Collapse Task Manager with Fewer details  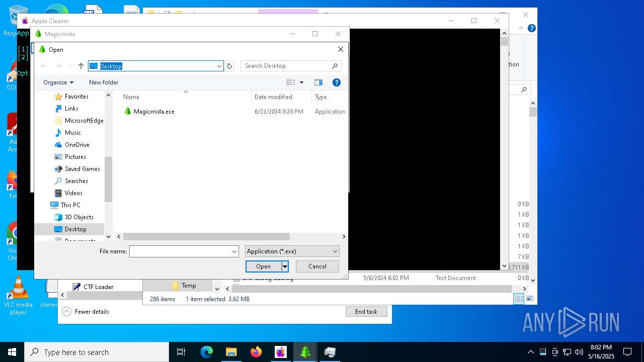tap(86, 312)
